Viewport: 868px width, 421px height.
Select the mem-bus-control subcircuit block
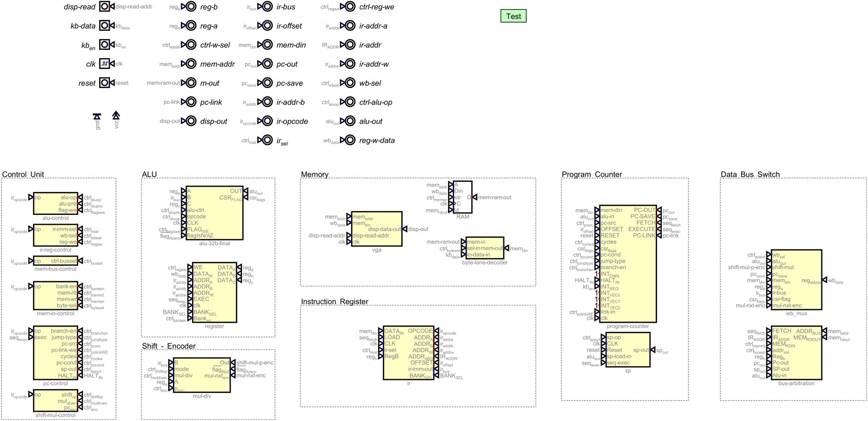click(x=55, y=261)
